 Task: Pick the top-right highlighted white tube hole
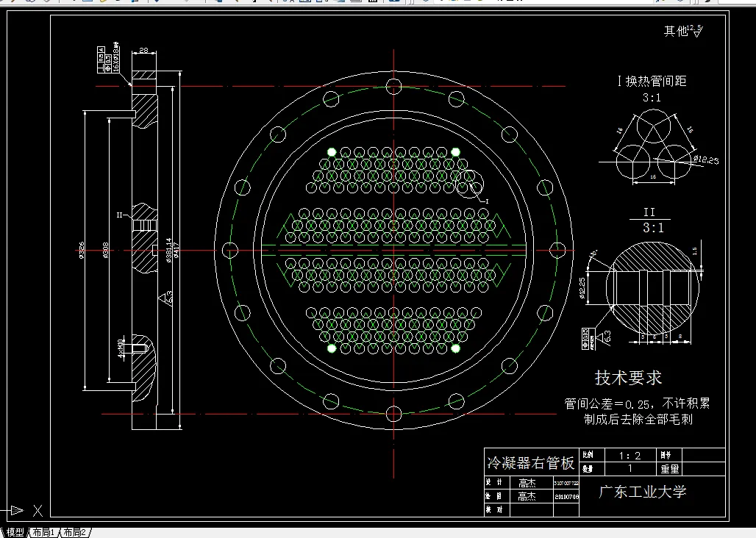(456, 152)
